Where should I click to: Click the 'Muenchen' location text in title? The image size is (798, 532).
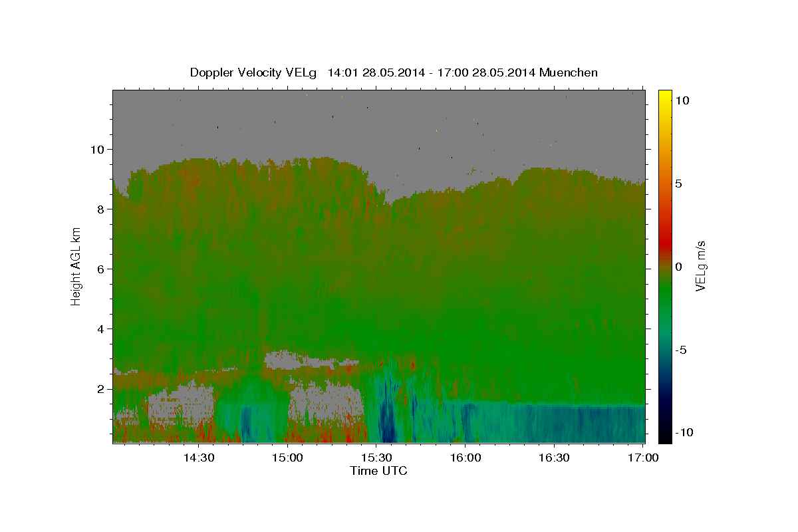pyautogui.click(x=569, y=72)
